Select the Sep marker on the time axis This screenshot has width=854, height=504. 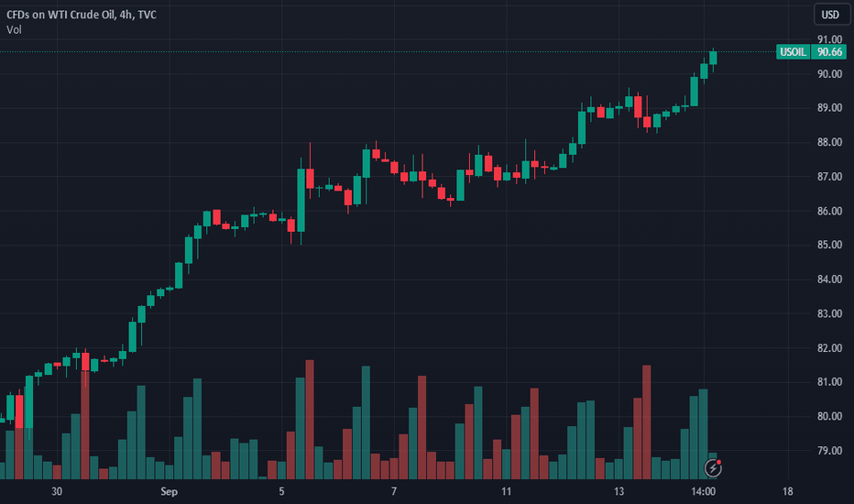click(x=169, y=491)
